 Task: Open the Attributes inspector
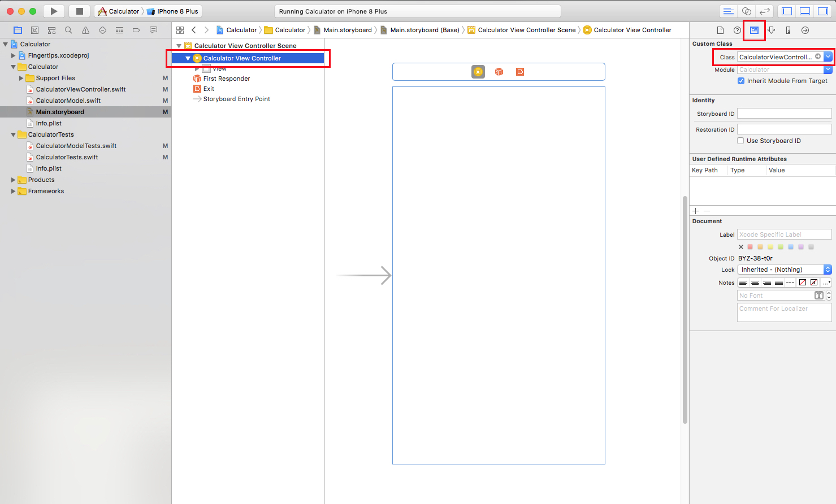(x=771, y=30)
